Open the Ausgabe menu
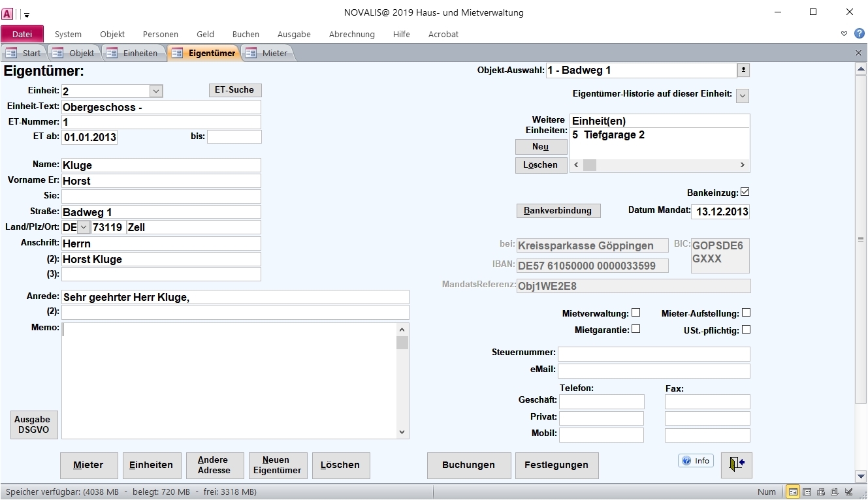This screenshot has width=868, height=500. click(294, 34)
